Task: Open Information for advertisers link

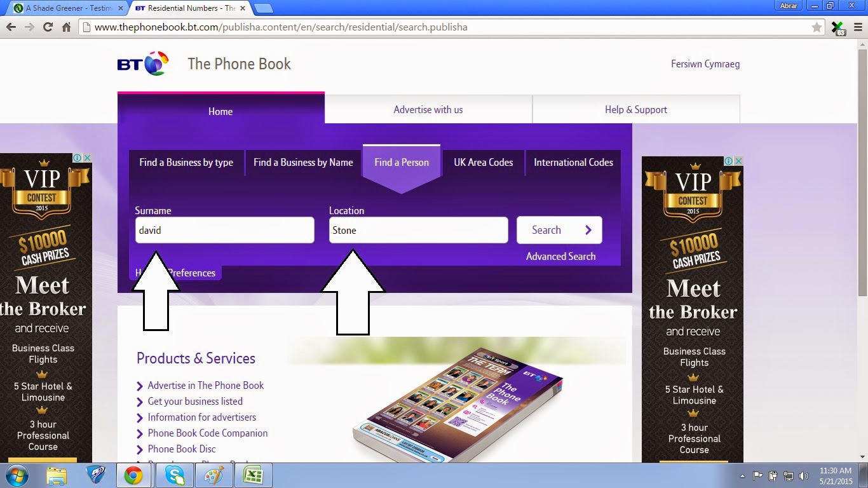Action: [x=201, y=417]
